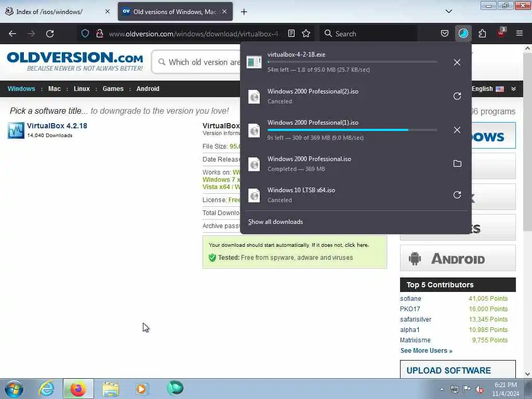This screenshot has height=399, width=532.
Task: Open the virtualbox-4-2-18.exe file icon
Action: click(254, 62)
